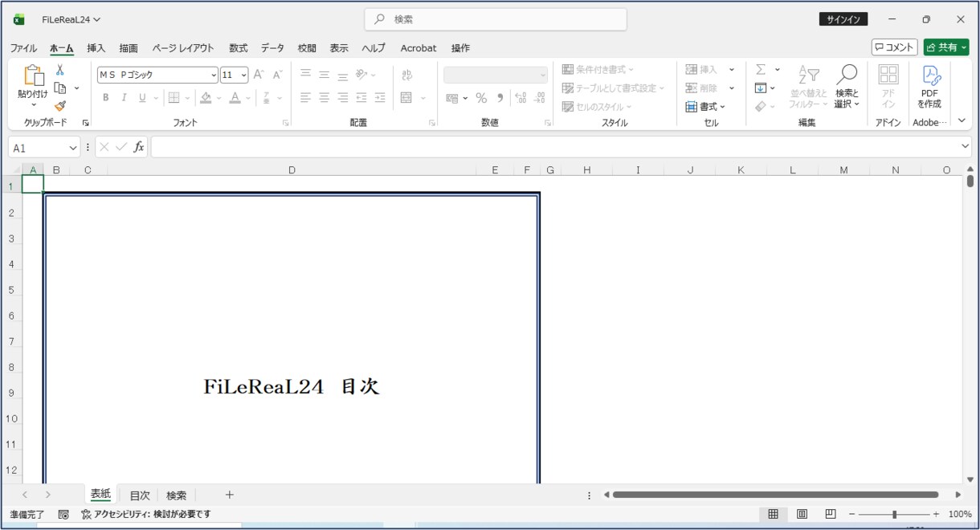Image resolution: width=980 pixels, height=530 pixels.
Task: Click the 100% zoom level
Action: [x=960, y=514]
